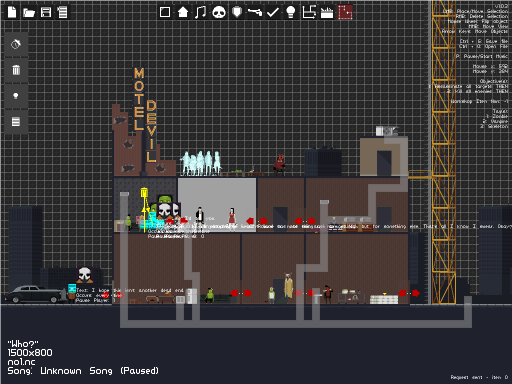Open the music note song selector
The image size is (512, 384).
pos(200,12)
